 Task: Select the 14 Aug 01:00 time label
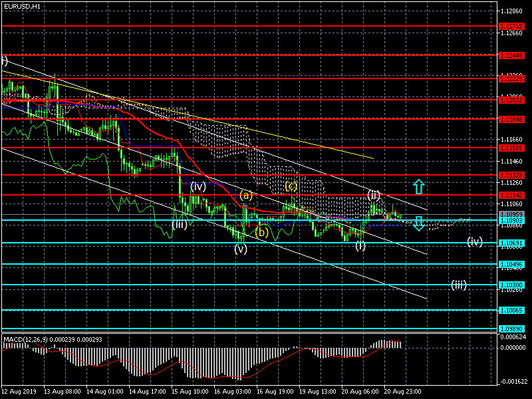pyautogui.click(x=105, y=392)
